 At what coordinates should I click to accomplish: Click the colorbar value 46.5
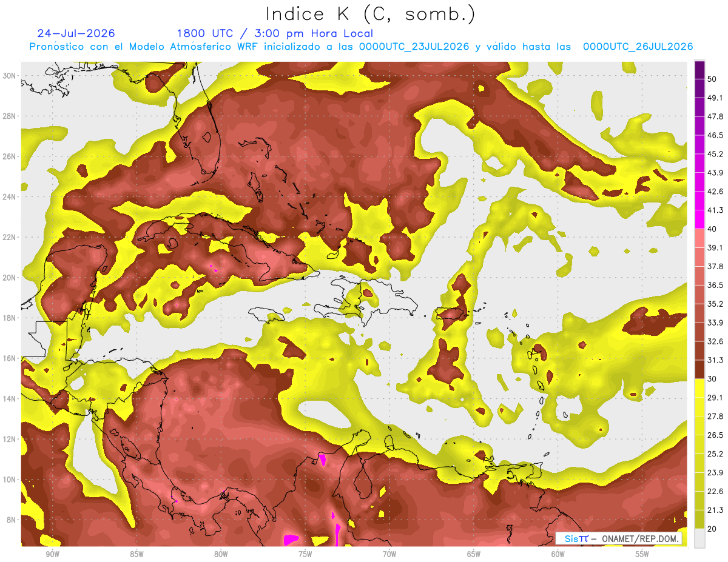(716, 135)
